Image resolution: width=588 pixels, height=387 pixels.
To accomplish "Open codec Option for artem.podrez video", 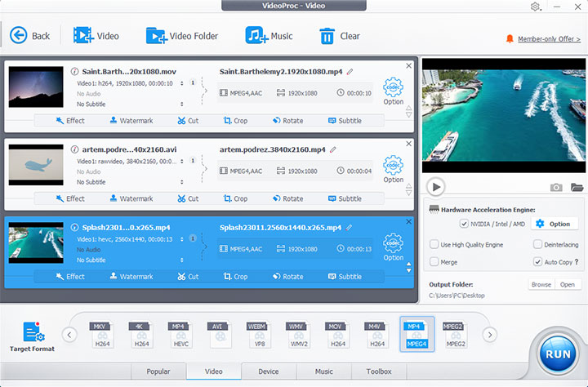I will point(393,169).
